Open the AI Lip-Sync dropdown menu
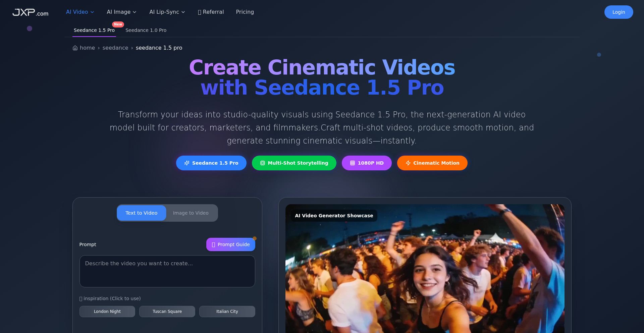The image size is (644, 333). [167, 12]
